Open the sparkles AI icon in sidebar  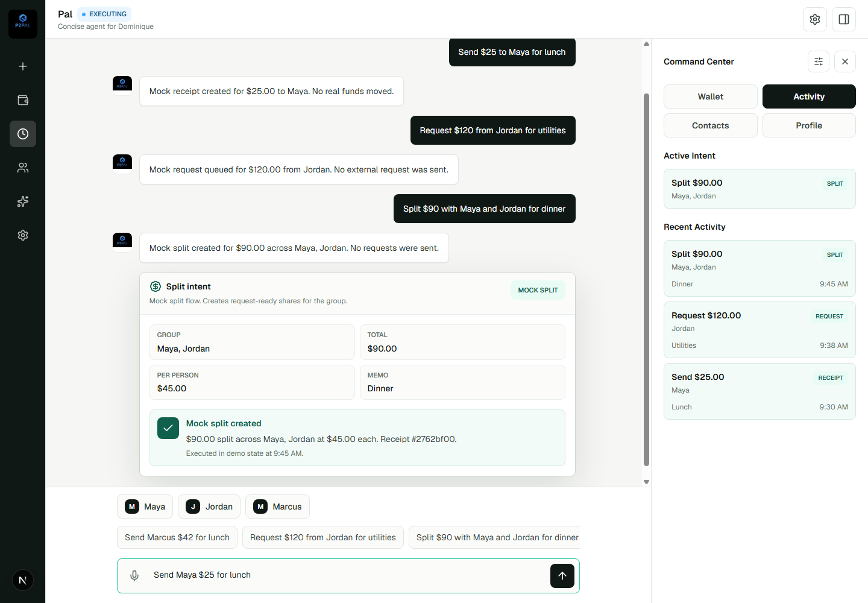pyautogui.click(x=23, y=201)
